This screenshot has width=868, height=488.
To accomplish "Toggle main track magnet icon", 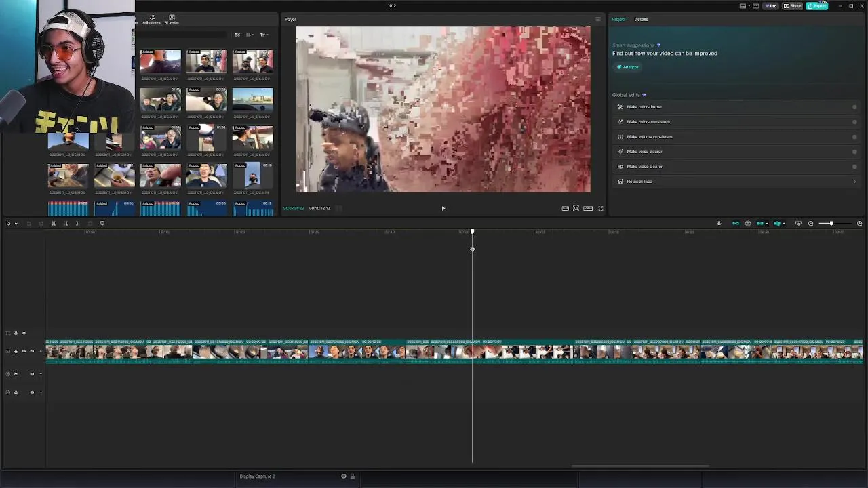I will click(736, 223).
